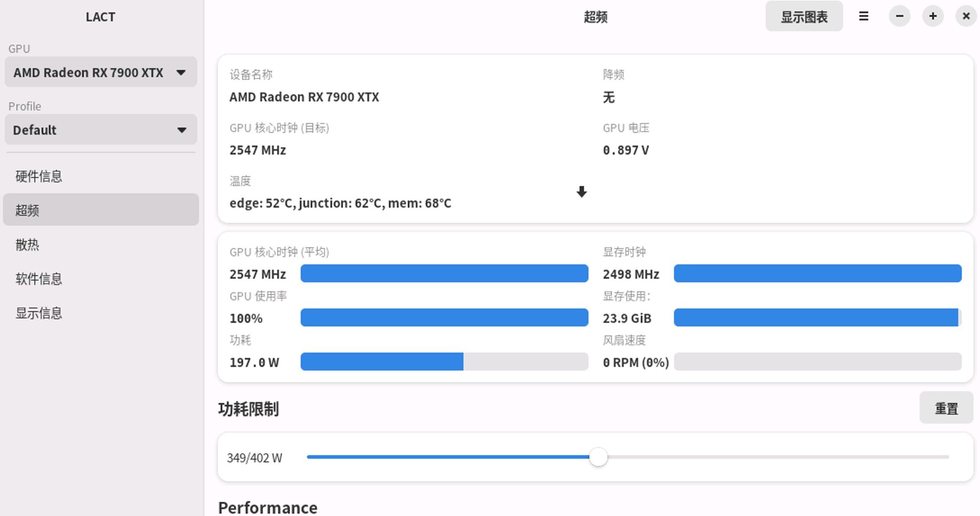980x516 pixels.
Task: Click the device name 'AMD Radeon RX 7900 XTX' in info card
Action: 304,97
